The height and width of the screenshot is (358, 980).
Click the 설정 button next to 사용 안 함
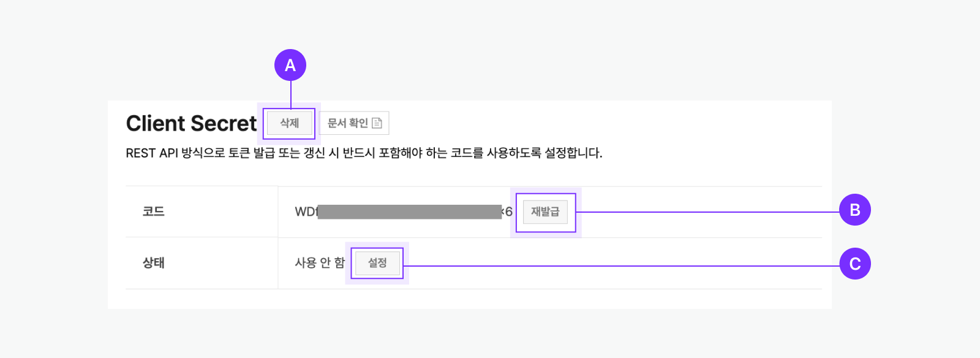click(377, 263)
